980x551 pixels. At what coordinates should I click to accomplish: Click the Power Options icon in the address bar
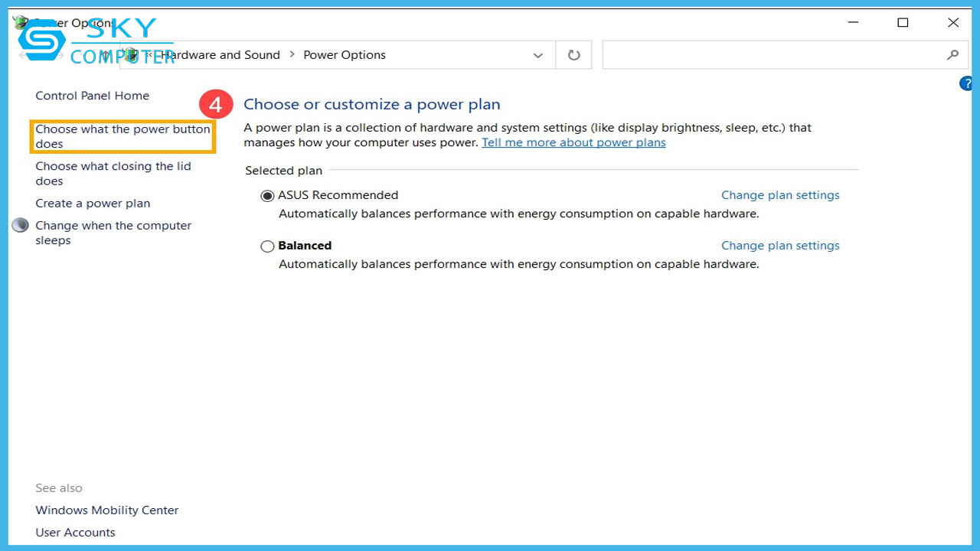point(132,55)
